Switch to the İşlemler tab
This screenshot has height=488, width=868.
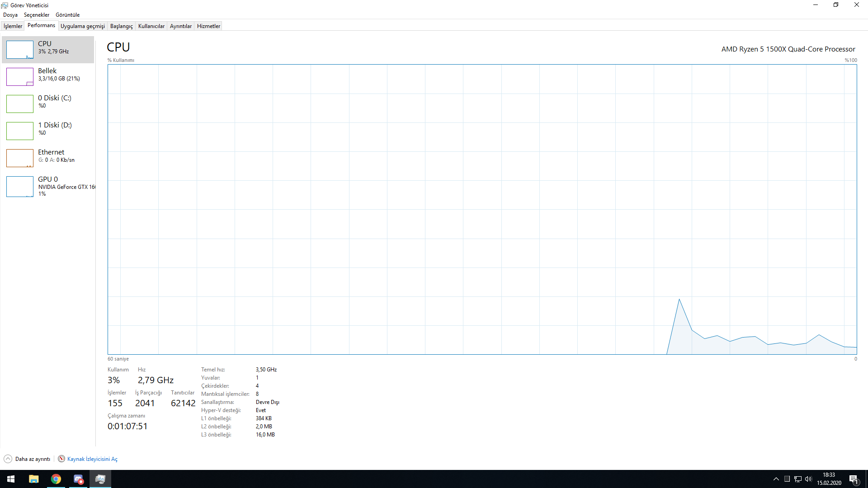point(13,26)
